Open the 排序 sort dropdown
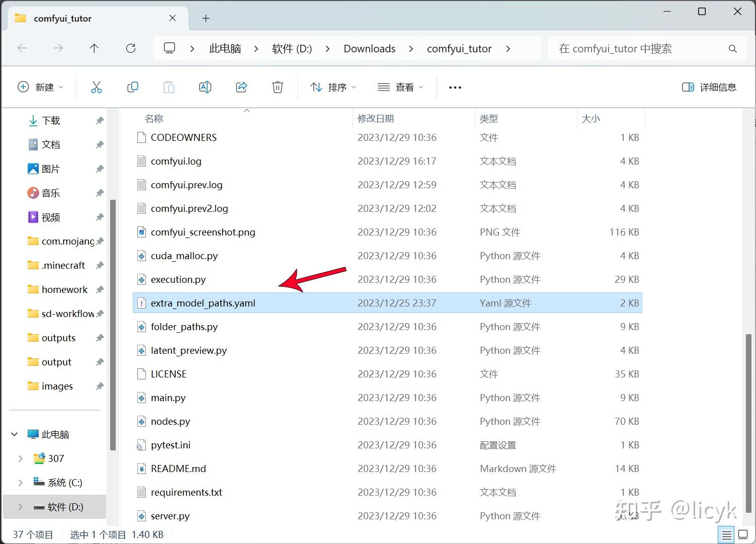Image resolution: width=756 pixels, height=544 pixels. 333,87
